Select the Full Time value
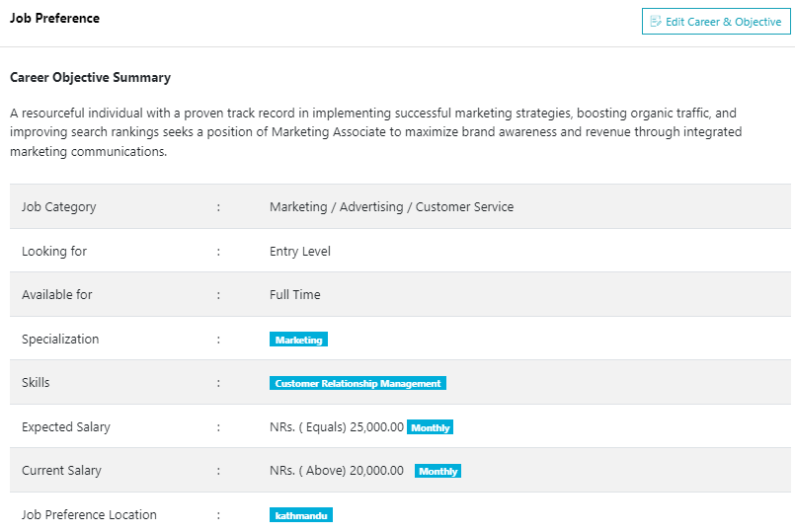 [x=295, y=295]
